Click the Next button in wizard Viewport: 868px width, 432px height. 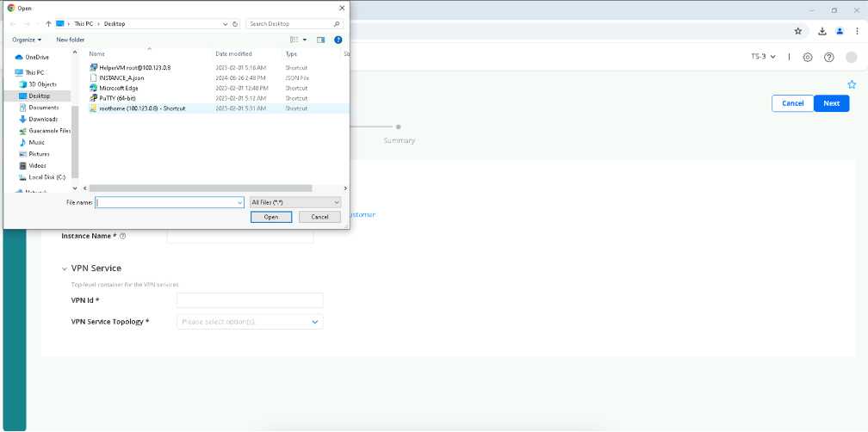[832, 103]
